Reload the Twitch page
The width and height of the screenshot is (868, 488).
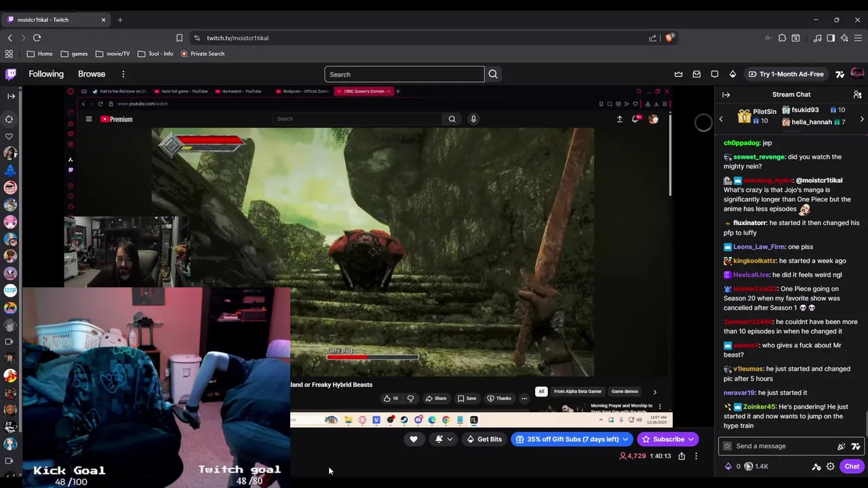coord(37,38)
